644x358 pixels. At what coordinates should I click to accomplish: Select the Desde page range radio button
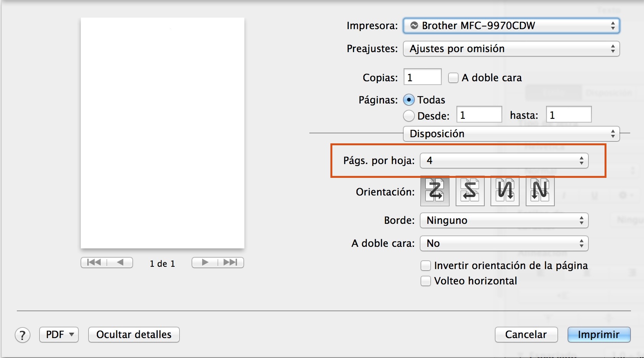pos(409,116)
